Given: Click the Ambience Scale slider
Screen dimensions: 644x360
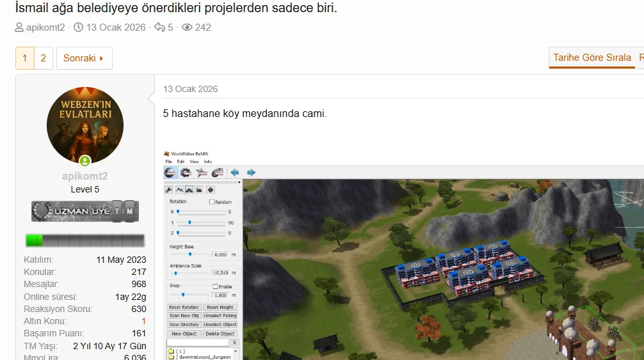Looking at the screenshot, I should click(x=190, y=273).
